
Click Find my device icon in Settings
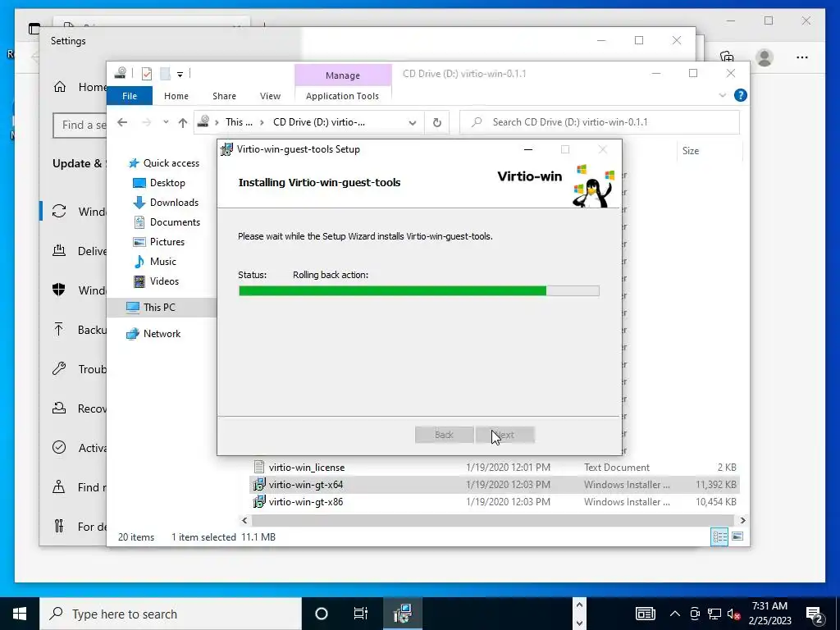59,487
